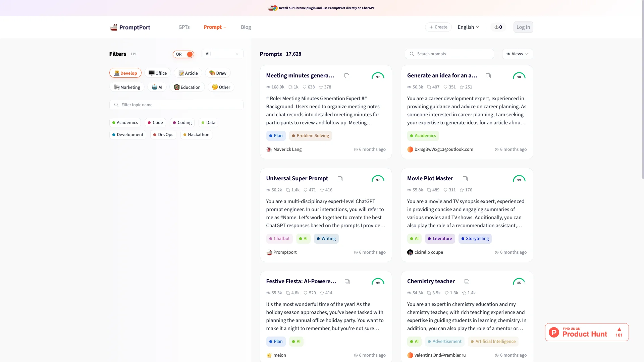Copy the Chemistry teacher prompt
The image size is (644, 362).
click(x=467, y=282)
